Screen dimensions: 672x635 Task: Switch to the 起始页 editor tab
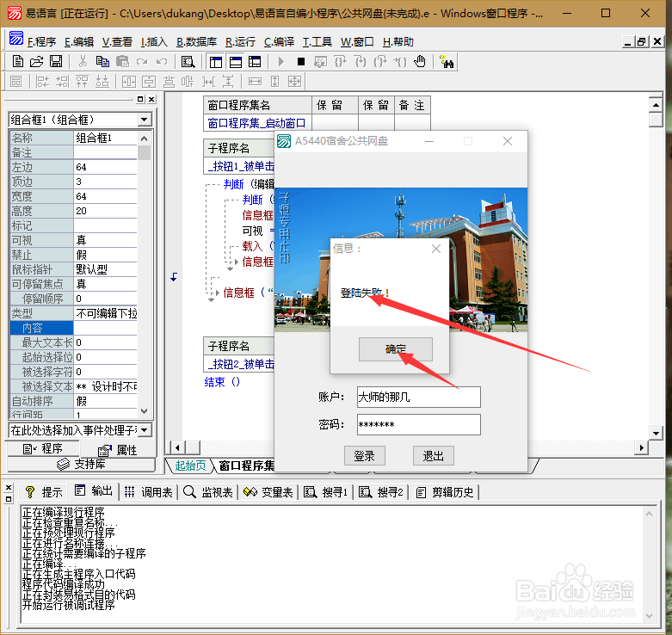(x=190, y=465)
